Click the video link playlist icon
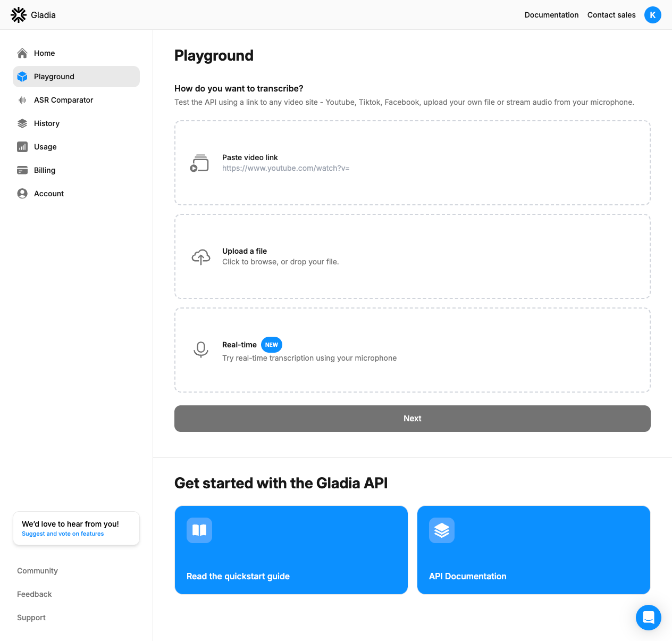Viewport: 672px width, 641px height. coord(200,163)
